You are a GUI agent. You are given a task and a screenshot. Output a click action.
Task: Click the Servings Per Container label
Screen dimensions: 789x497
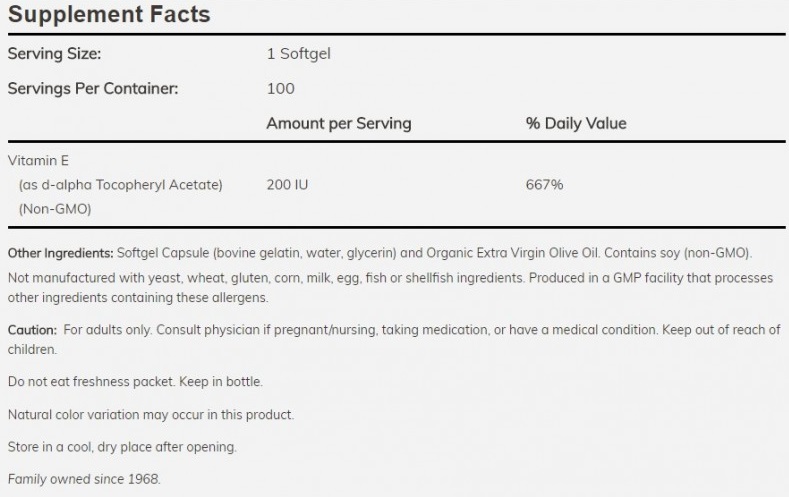click(x=92, y=88)
